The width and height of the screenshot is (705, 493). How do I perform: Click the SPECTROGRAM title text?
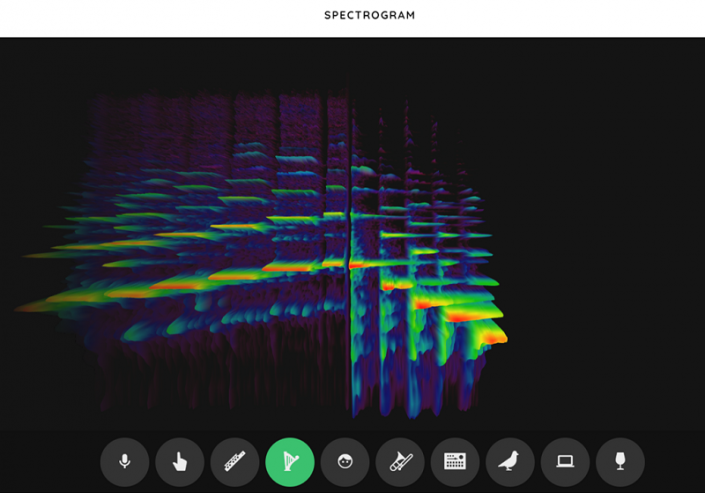pos(370,15)
